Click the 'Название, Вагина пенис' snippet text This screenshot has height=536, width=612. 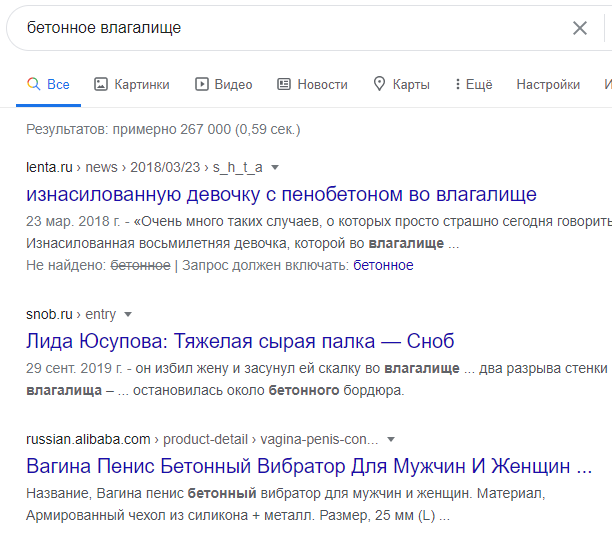(105, 493)
